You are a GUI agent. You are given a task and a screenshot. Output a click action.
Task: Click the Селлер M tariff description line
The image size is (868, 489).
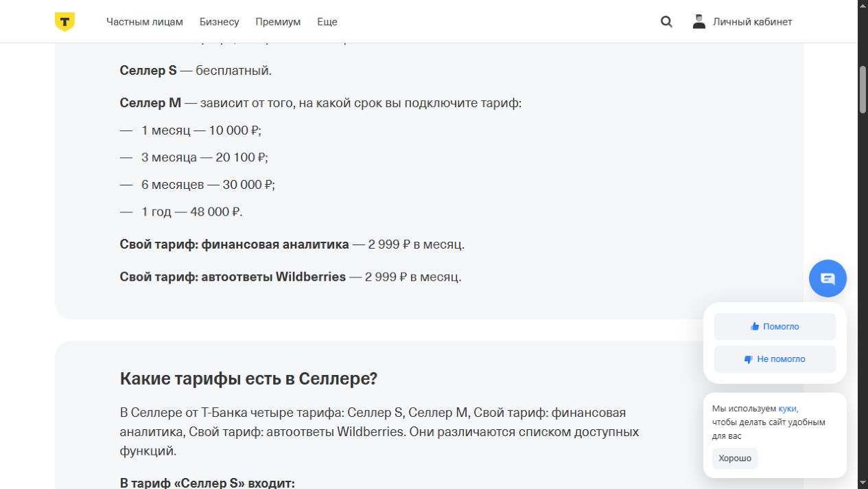tap(321, 103)
